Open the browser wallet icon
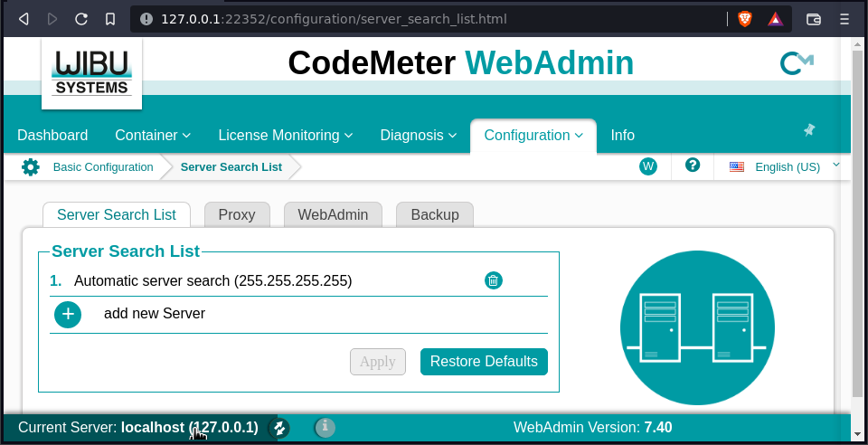This screenshot has height=445, width=868. click(x=813, y=19)
